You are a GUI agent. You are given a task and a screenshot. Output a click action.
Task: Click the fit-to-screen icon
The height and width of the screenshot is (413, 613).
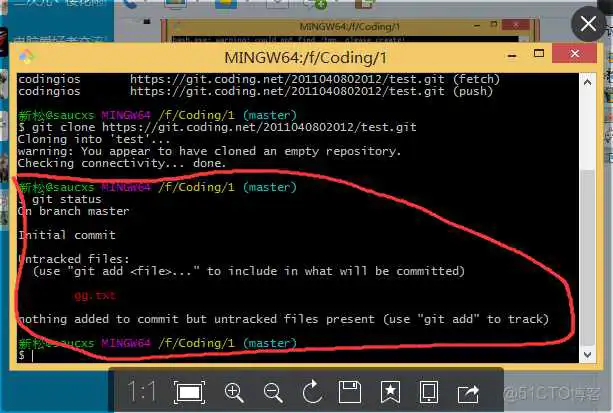[x=187, y=391]
